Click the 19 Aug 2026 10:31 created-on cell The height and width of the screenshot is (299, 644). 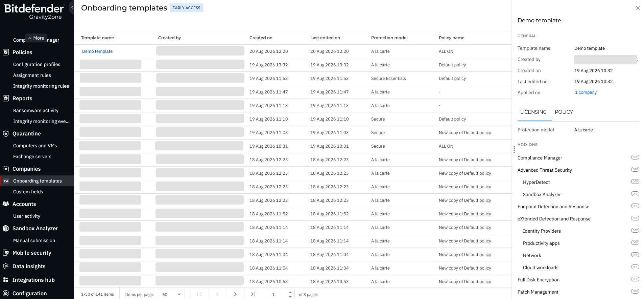tap(269, 146)
